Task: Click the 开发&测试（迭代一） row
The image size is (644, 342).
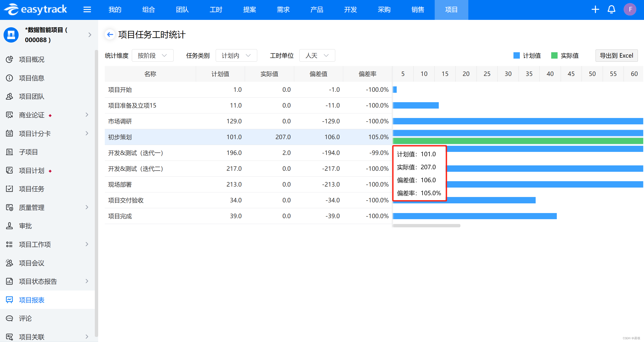Action: click(248, 153)
